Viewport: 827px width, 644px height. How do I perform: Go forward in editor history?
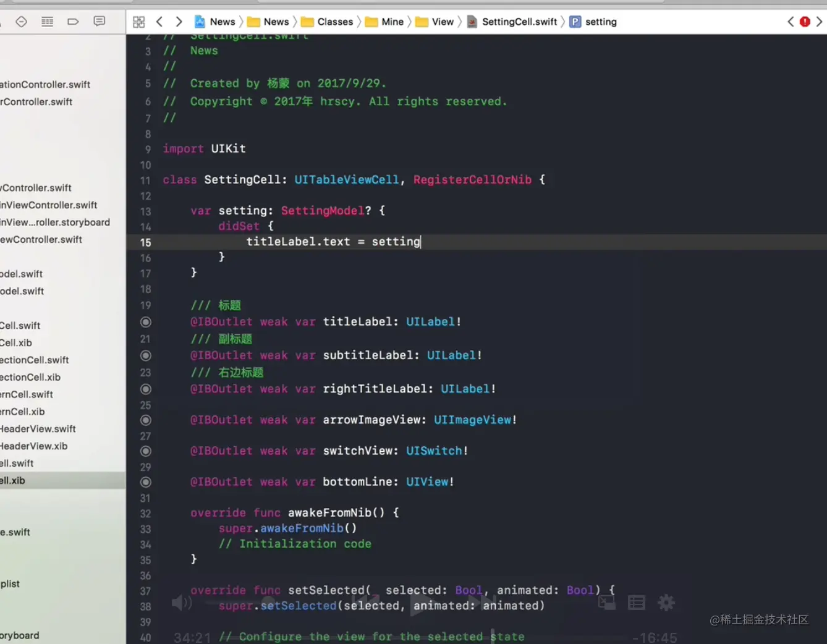[179, 22]
